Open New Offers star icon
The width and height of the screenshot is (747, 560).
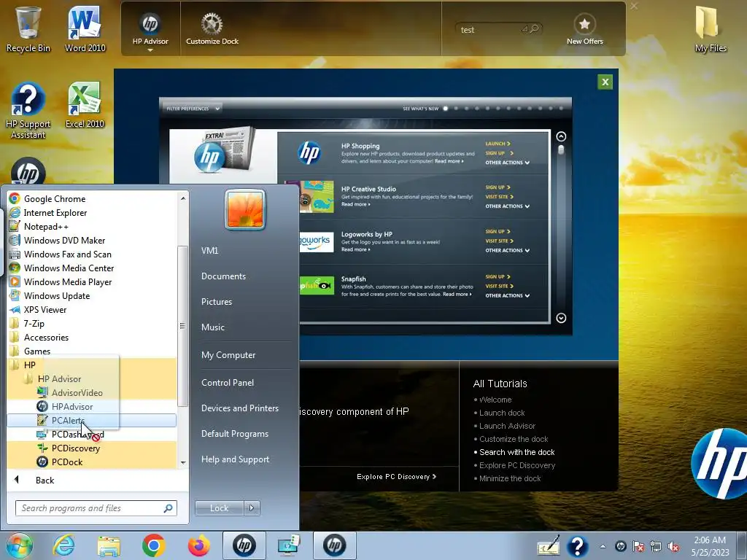584,24
